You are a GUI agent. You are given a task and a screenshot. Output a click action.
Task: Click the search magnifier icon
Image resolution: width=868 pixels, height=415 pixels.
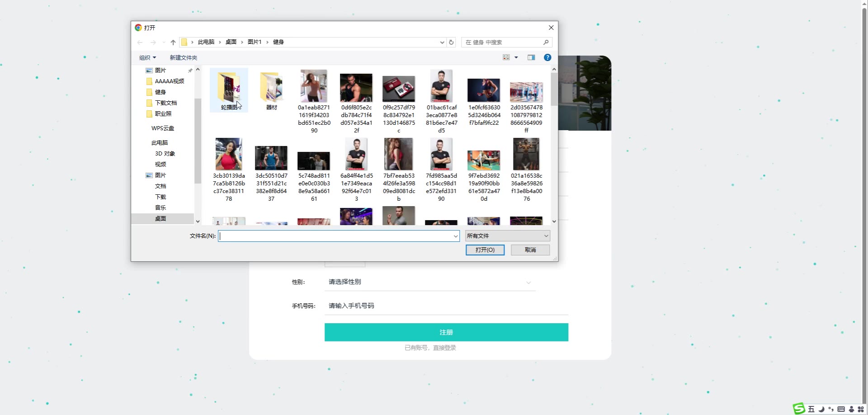pyautogui.click(x=546, y=42)
